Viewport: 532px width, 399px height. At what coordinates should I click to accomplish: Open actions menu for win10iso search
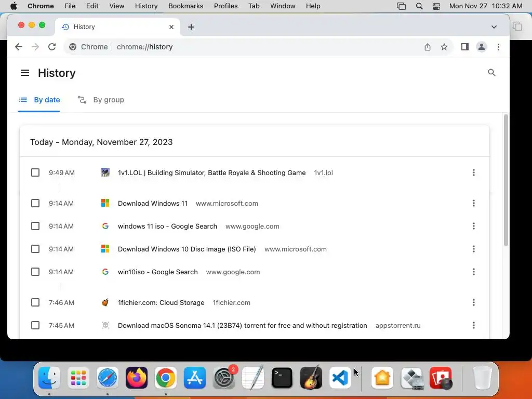[474, 272]
